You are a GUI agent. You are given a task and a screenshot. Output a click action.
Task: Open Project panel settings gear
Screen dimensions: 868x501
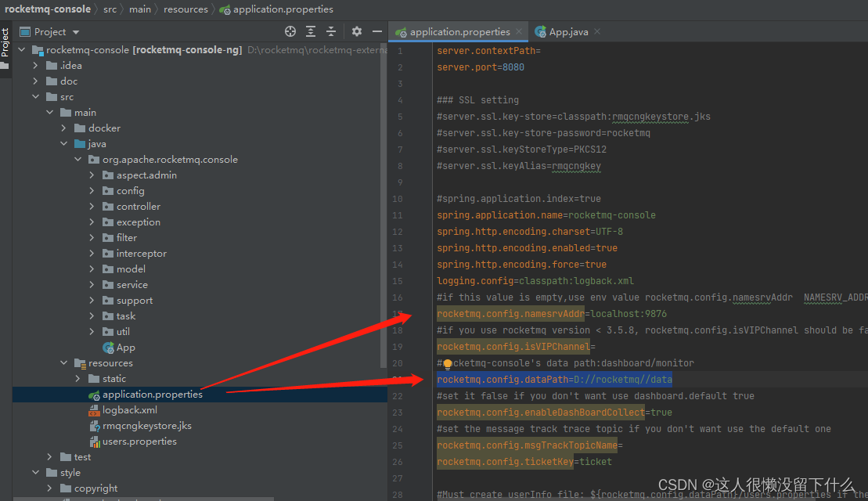[357, 31]
